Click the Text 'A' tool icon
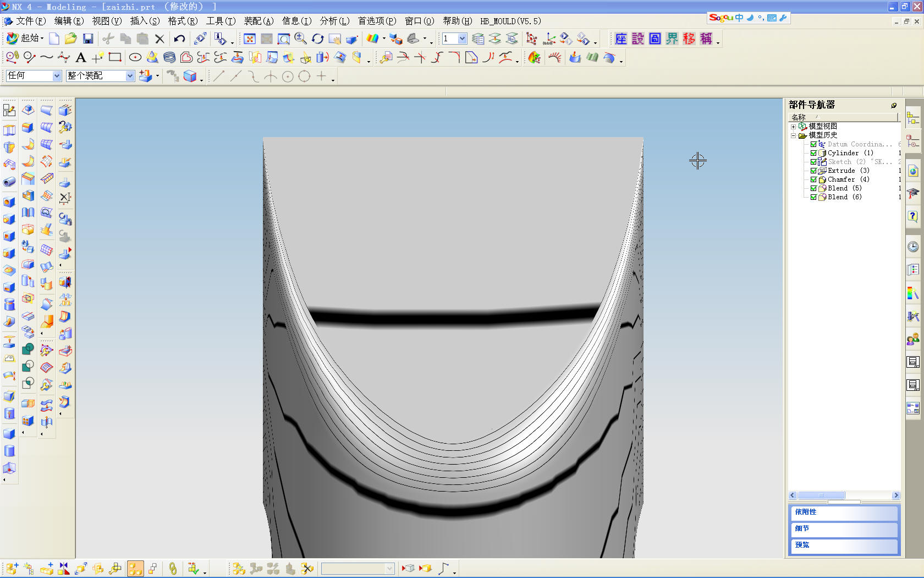This screenshot has width=924, height=578. click(x=80, y=57)
